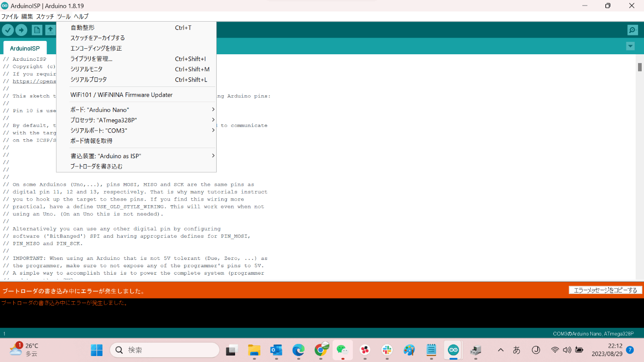Open Microsoft Edge from the taskbar

coord(299,350)
